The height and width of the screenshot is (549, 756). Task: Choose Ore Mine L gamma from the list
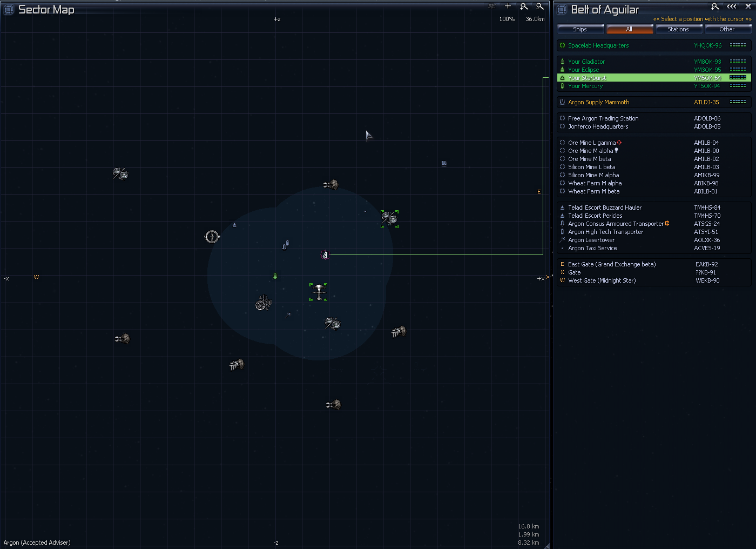click(x=591, y=143)
